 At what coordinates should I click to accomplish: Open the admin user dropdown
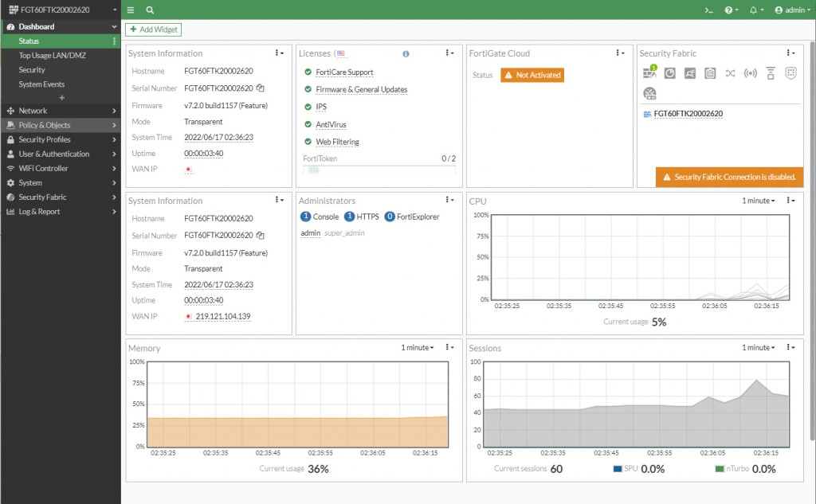793,10
